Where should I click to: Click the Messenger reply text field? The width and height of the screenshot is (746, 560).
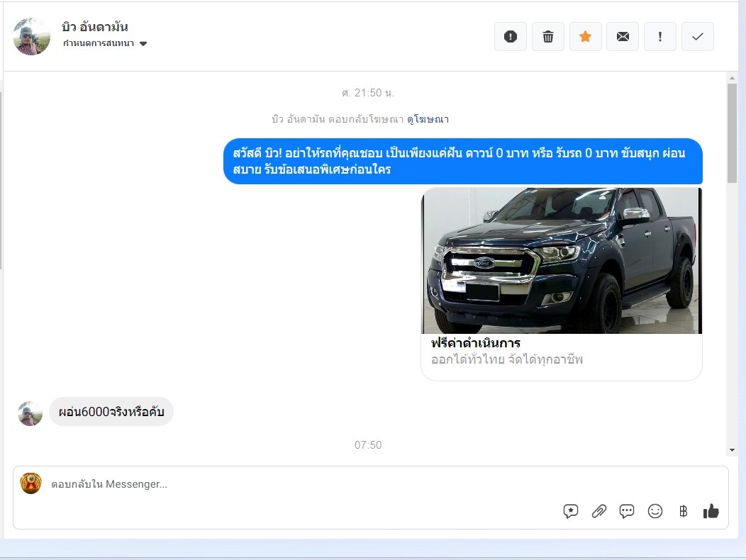coord(284,485)
